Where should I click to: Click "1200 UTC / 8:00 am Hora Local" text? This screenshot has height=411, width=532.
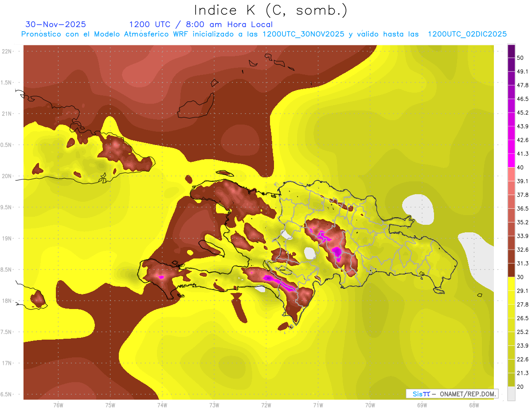click(201, 24)
